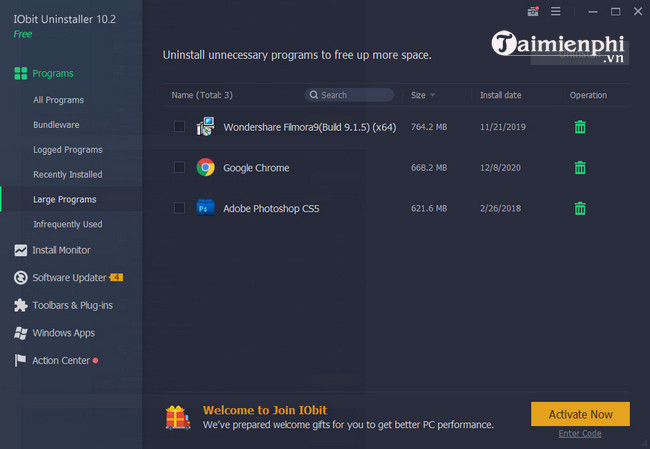The width and height of the screenshot is (650, 449).
Task: Open Bundleware section
Action: 56,125
